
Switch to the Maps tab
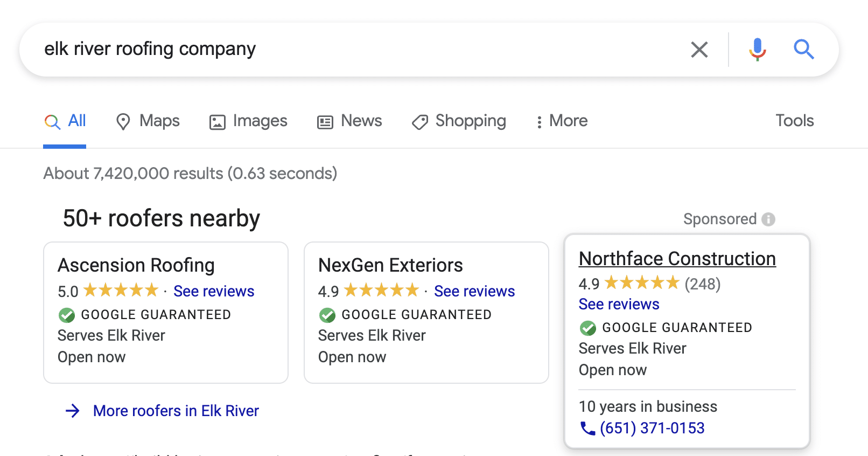148,121
